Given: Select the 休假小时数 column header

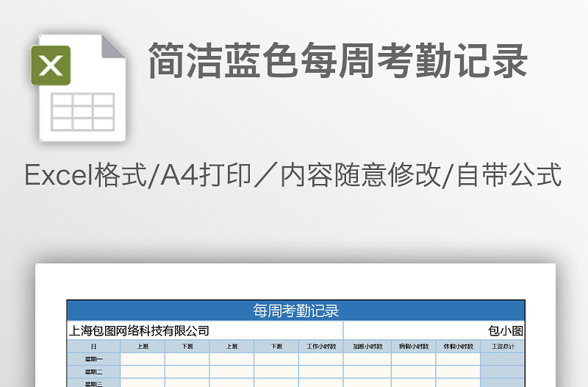Looking at the screenshot, I should click(x=458, y=347).
